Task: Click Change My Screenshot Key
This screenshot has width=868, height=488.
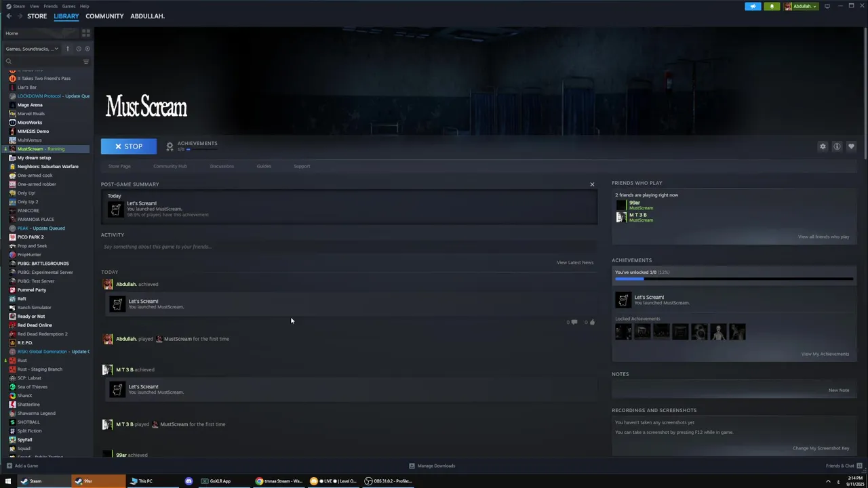Action: click(x=821, y=448)
